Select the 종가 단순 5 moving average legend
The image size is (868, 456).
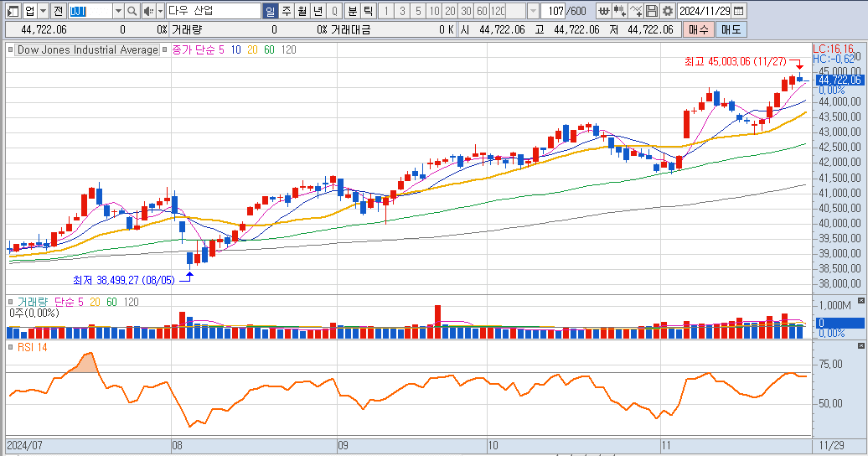point(198,49)
